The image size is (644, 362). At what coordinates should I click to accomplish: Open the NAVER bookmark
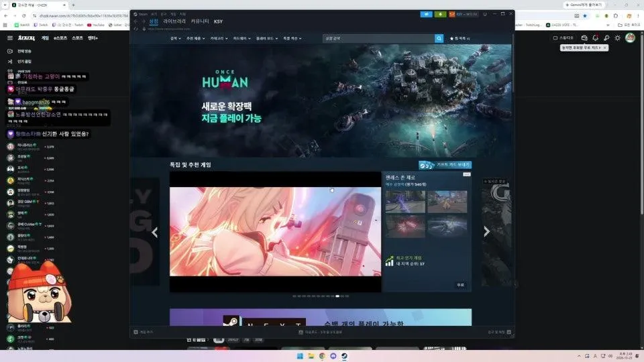click(x=22, y=25)
